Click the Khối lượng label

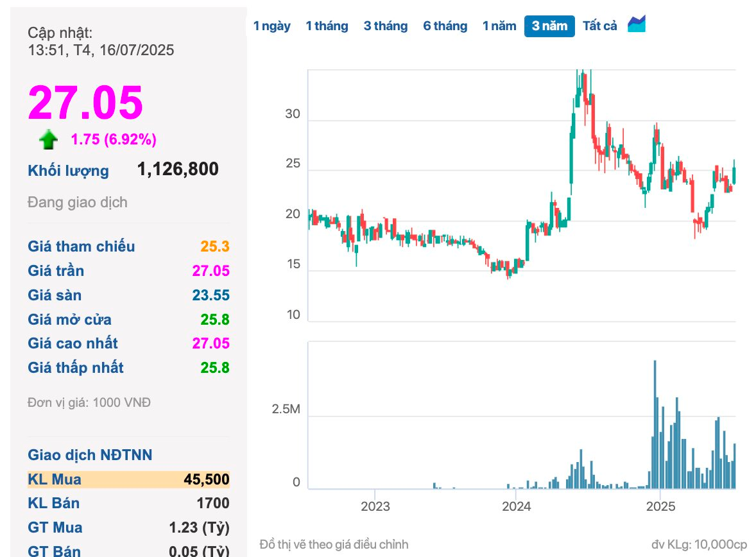coord(68,171)
